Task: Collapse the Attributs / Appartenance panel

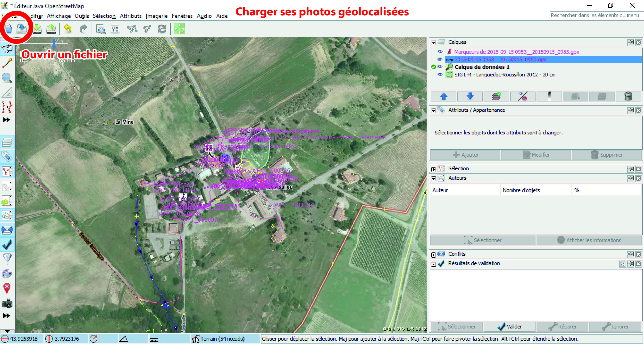Action: click(x=433, y=111)
